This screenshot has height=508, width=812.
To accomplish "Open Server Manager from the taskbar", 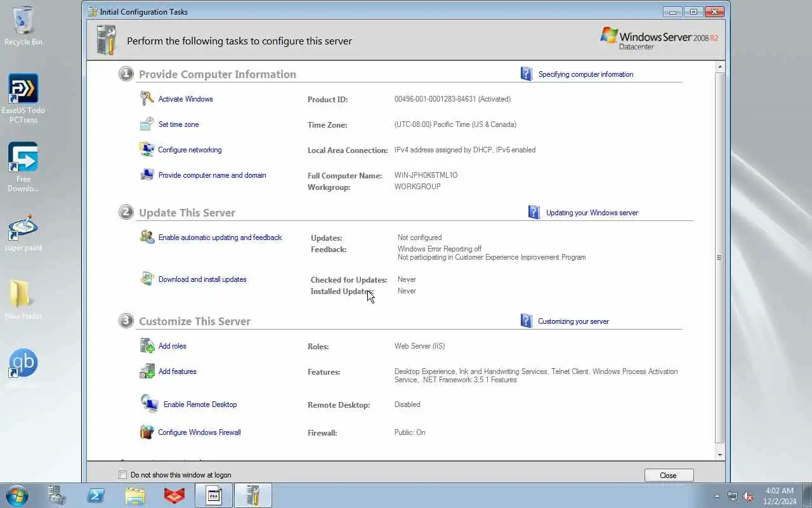I will (57, 495).
